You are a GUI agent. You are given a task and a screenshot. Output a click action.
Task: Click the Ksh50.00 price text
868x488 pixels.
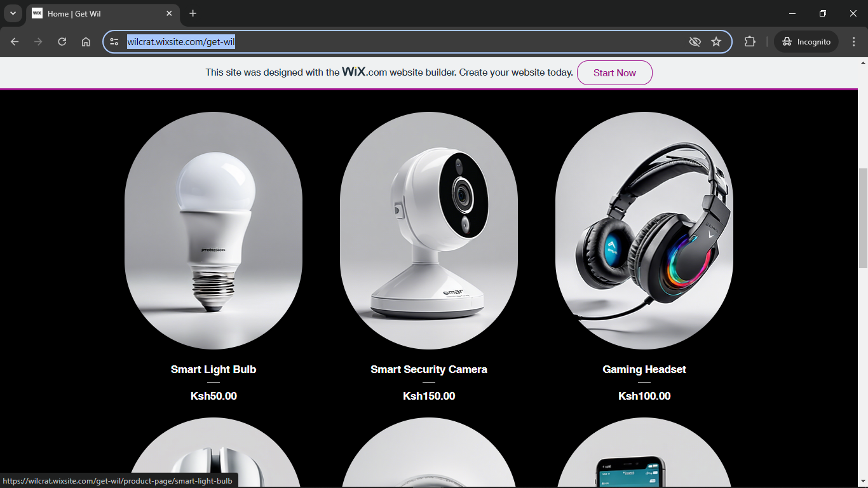point(214,396)
